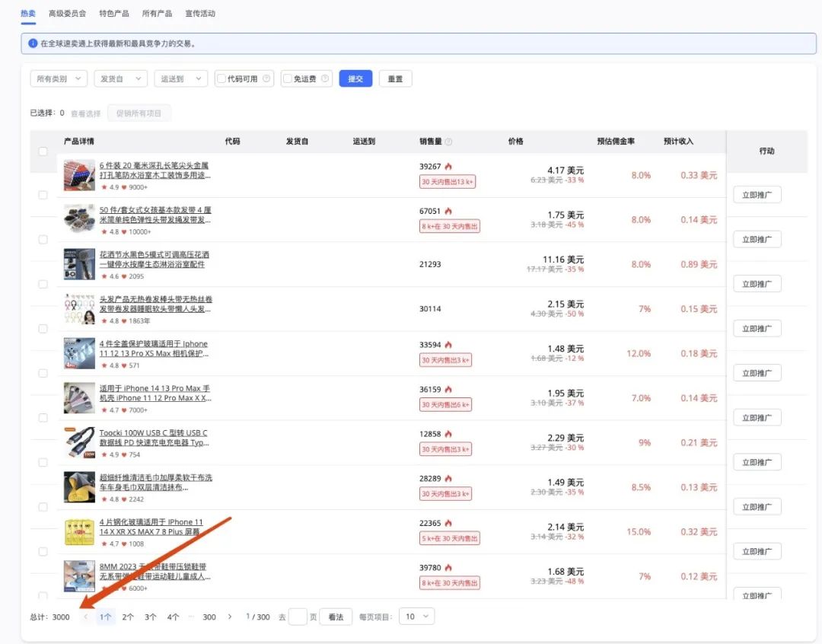Enable the 免运费 checkbox

tap(287, 78)
